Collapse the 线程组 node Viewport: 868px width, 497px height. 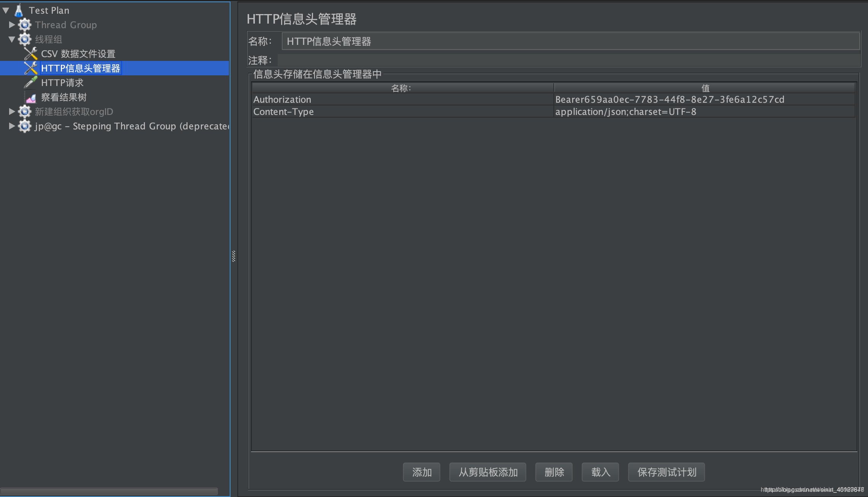12,39
